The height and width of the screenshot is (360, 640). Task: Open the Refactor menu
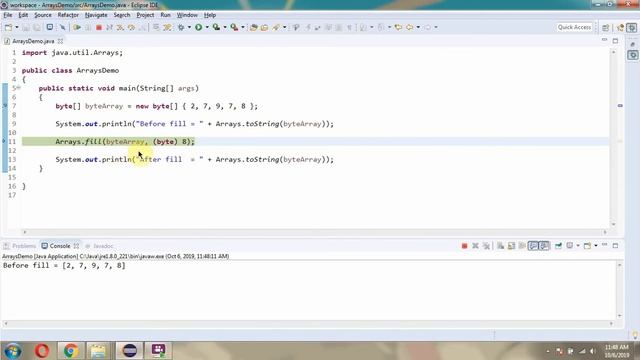point(68,15)
